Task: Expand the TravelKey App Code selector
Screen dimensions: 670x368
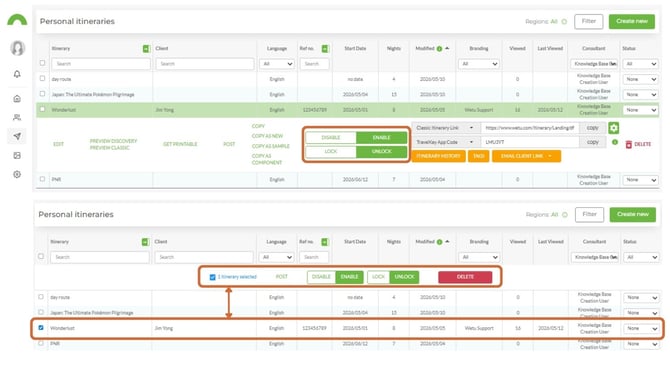Action: click(x=446, y=142)
